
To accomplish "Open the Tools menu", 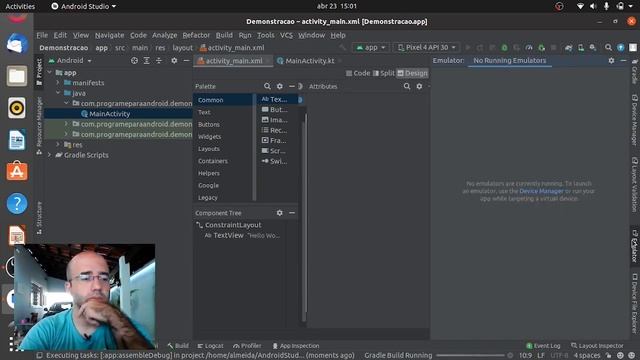I will pos(266,35).
